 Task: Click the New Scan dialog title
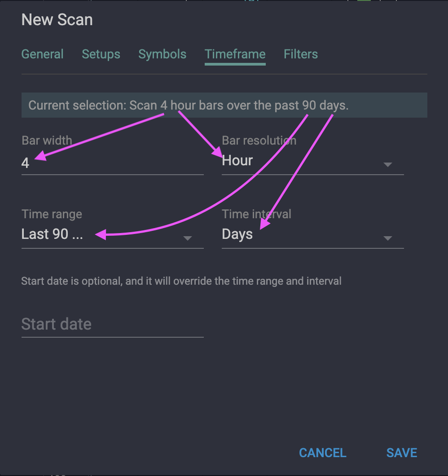click(57, 20)
